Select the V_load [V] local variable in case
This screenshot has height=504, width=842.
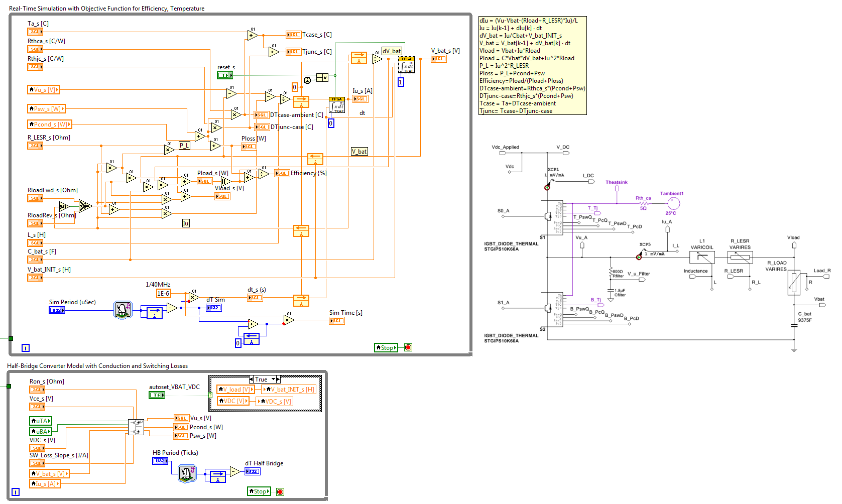235,390
